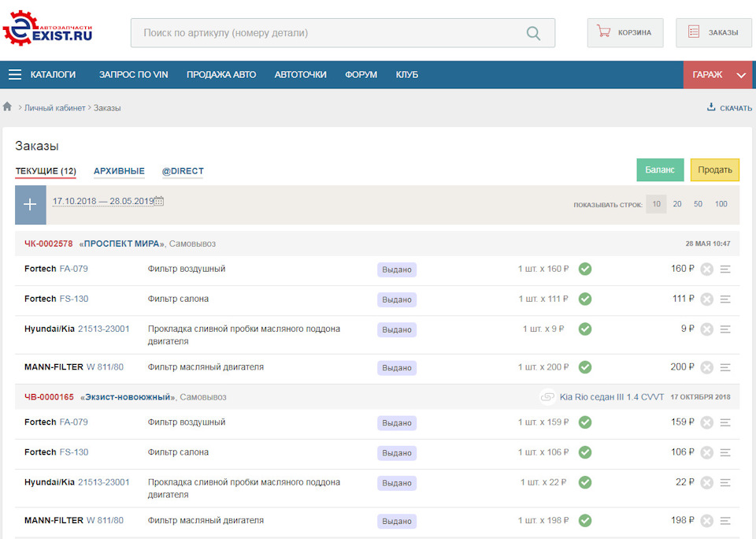
Task: Click green checkmark in 9 ₽ row
Action: coord(585,329)
